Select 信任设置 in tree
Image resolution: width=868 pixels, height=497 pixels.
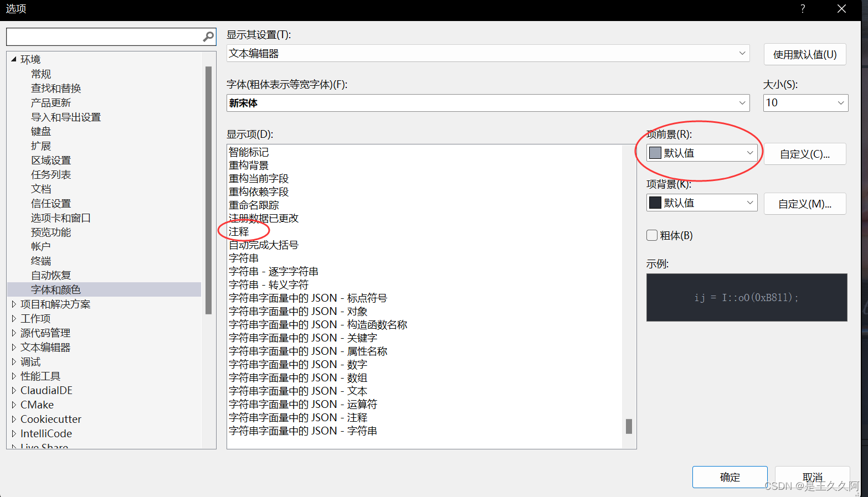point(51,203)
